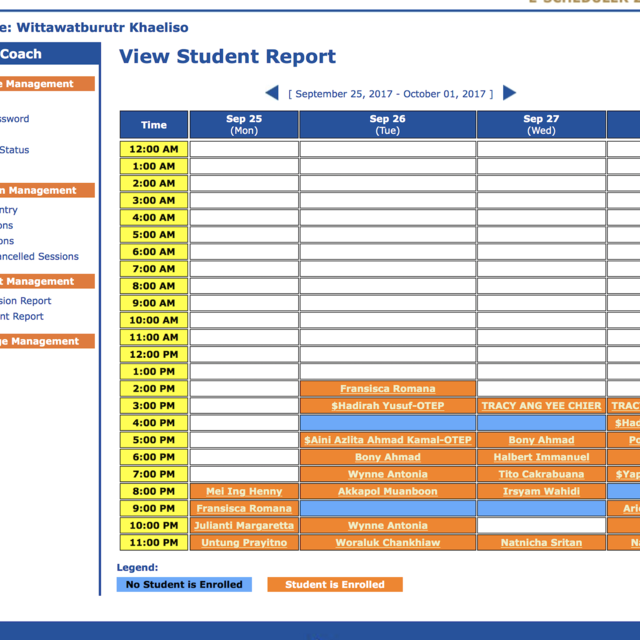
Task: Open Bony Ahmad 6:00 PM Tuesday session
Action: pyautogui.click(x=387, y=457)
